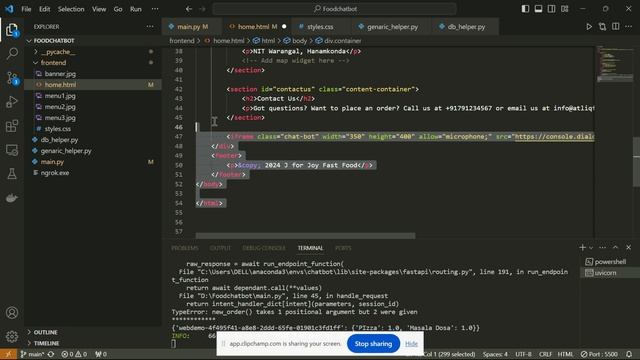Open the Run menu
Screen dimensions: 640x360
(136, 9)
